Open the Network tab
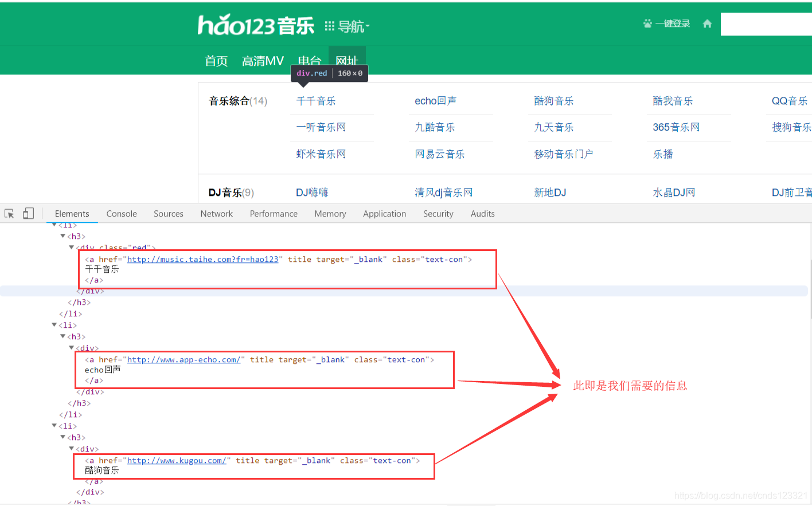812x506 pixels. [217, 214]
